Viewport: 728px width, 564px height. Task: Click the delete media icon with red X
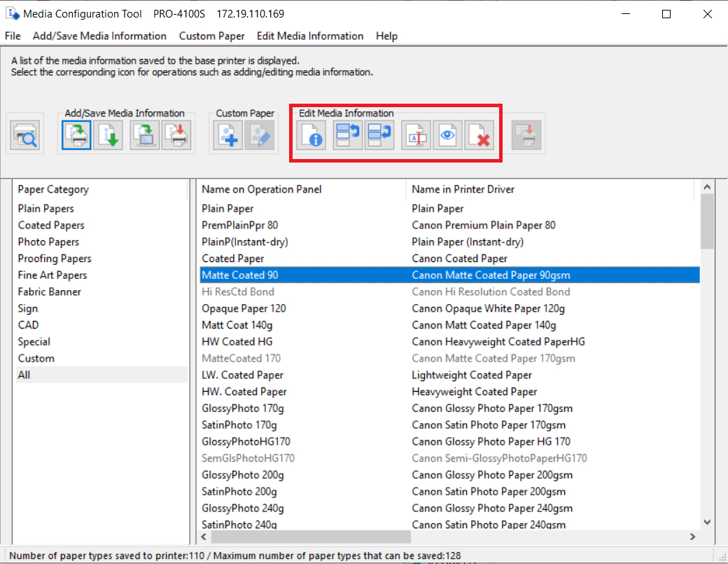(x=479, y=135)
